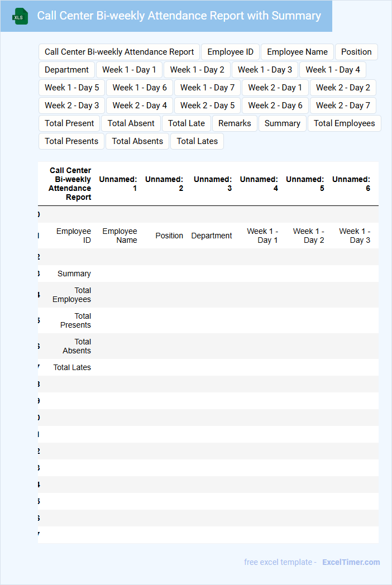392x585 pixels.
Task: Click the 'Total Absents' tag
Action: pos(137,141)
